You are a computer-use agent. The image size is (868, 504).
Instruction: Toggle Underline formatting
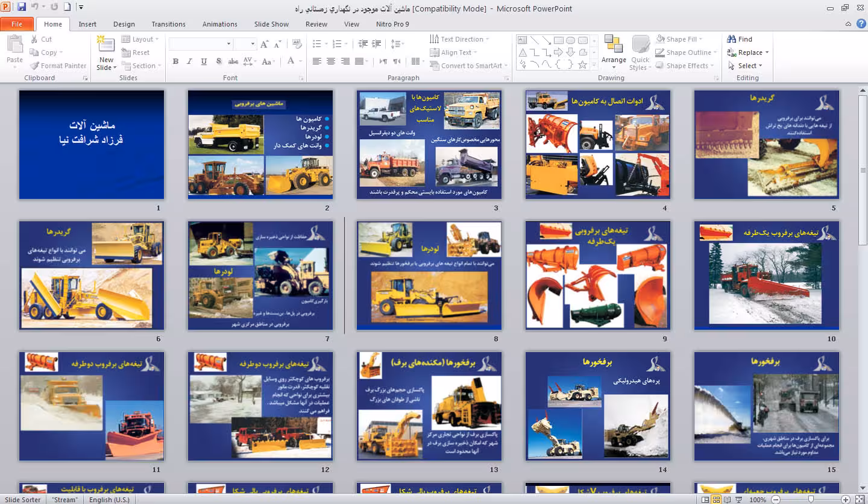(204, 61)
